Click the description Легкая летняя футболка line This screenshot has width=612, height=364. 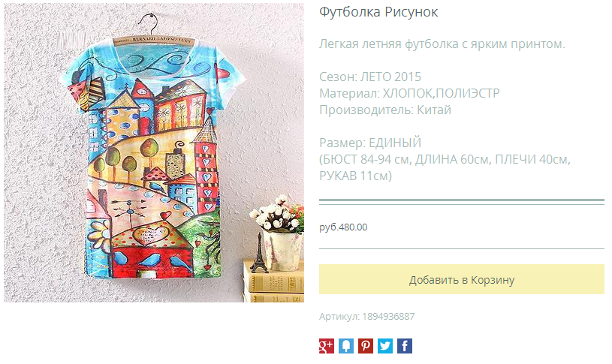tap(442, 44)
